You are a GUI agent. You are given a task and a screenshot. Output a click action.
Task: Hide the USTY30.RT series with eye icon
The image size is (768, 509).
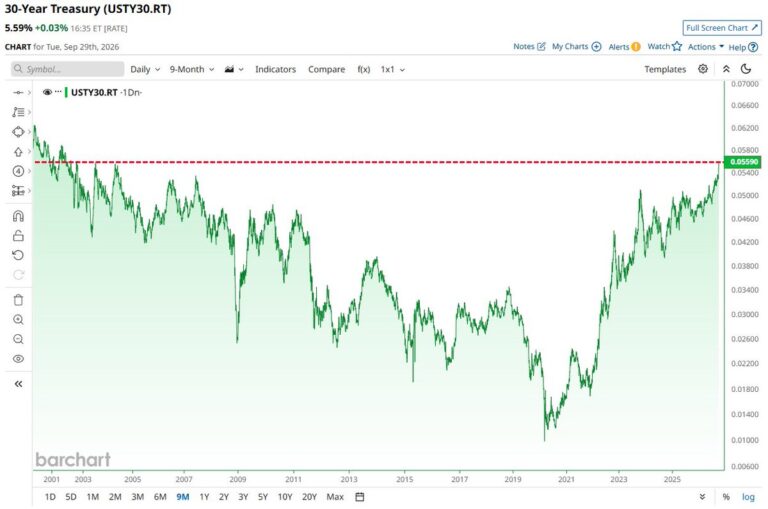point(48,92)
